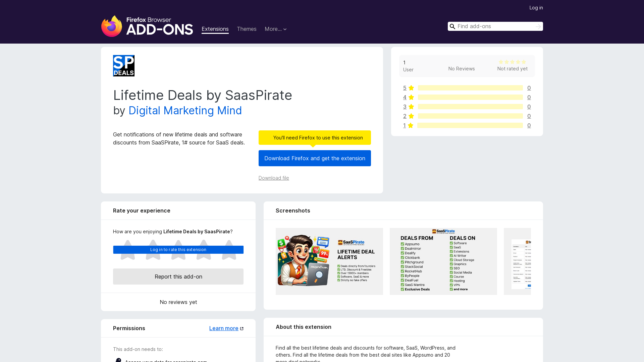
Task: Click the 5-star review count of 0
Action: click(529, 88)
